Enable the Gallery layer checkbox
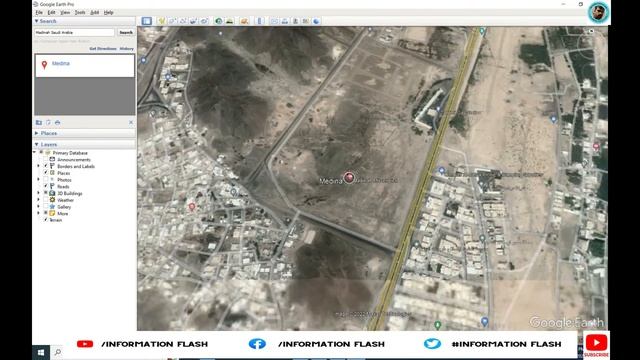 (46, 207)
